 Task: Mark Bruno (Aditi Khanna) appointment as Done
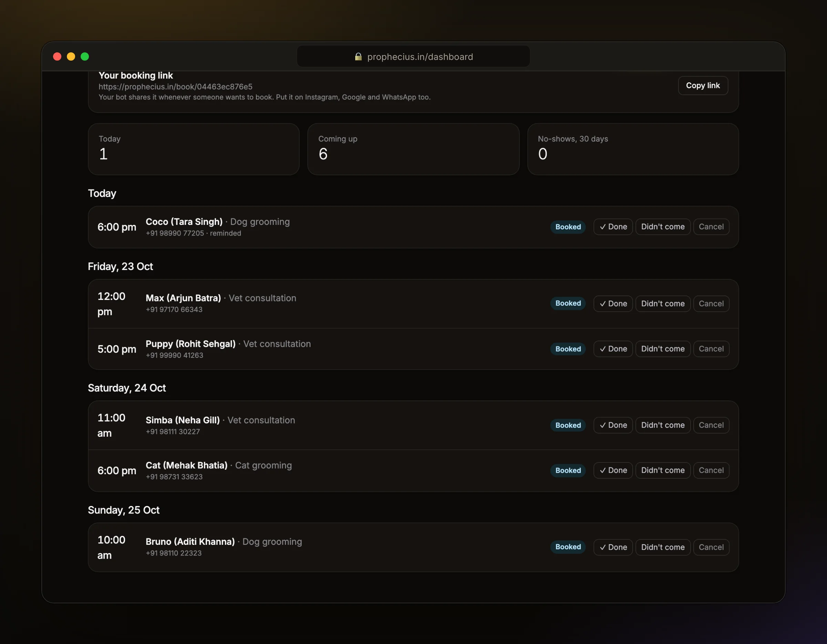pos(613,547)
